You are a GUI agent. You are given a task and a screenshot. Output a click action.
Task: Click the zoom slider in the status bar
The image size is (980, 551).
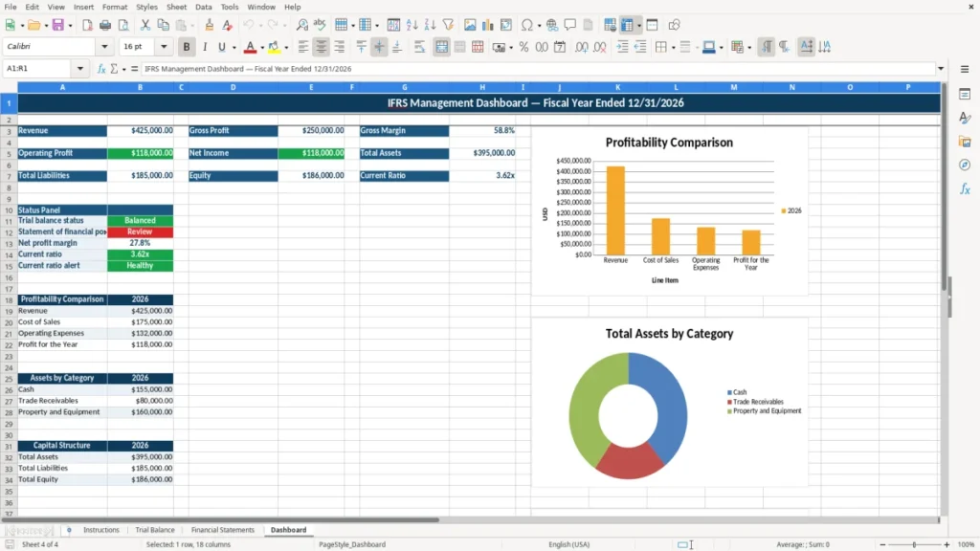(914, 544)
